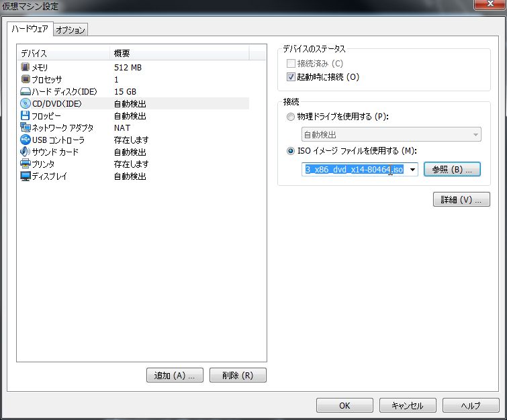Click the display monitor icon

(x=26, y=176)
